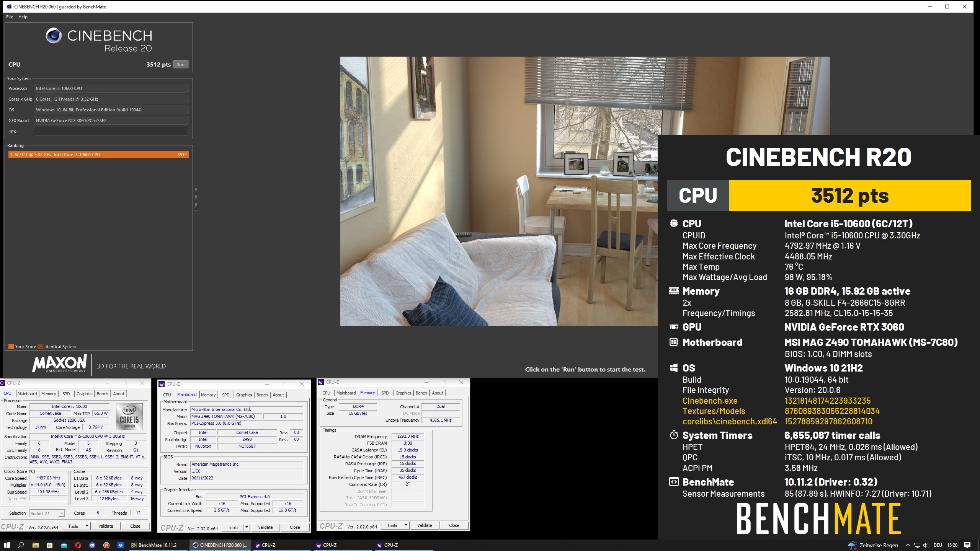
Task: Click the DRAM Frequency value '1292.0 MHz'
Action: click(408, 436)
